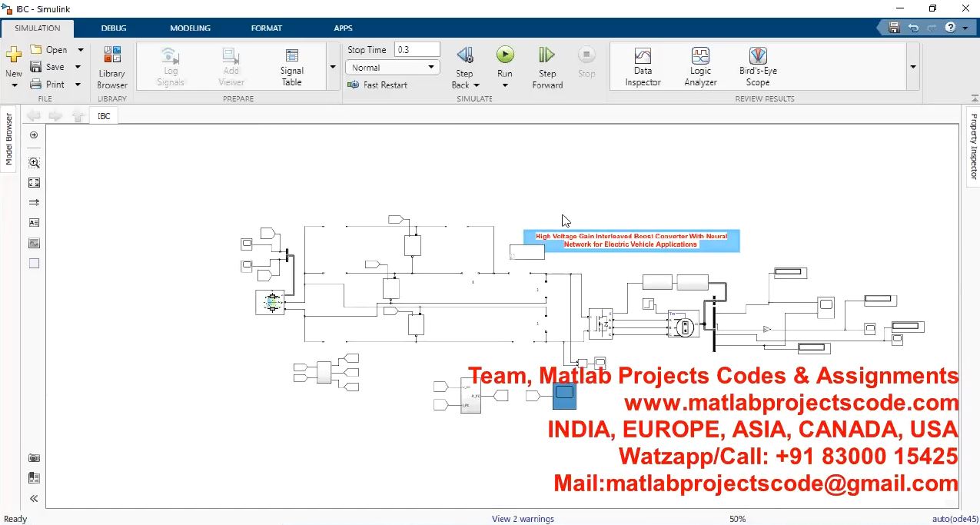This screenshot has height=525, width=980.
Task: Click Save in the File section
Action: tap(48, 67)
